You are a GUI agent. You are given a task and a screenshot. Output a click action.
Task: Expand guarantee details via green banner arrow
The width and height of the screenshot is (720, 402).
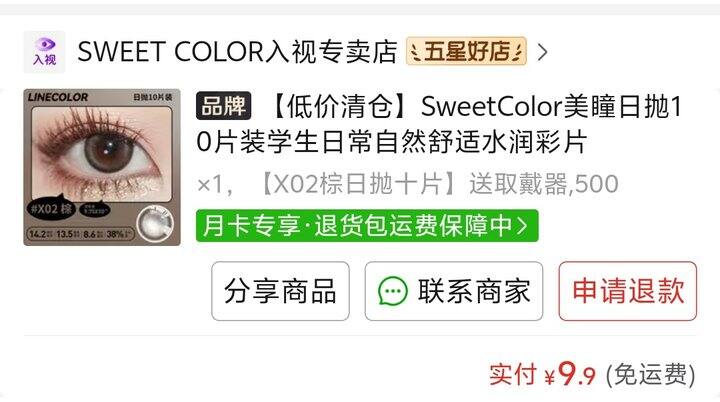(x=522, y=226)
